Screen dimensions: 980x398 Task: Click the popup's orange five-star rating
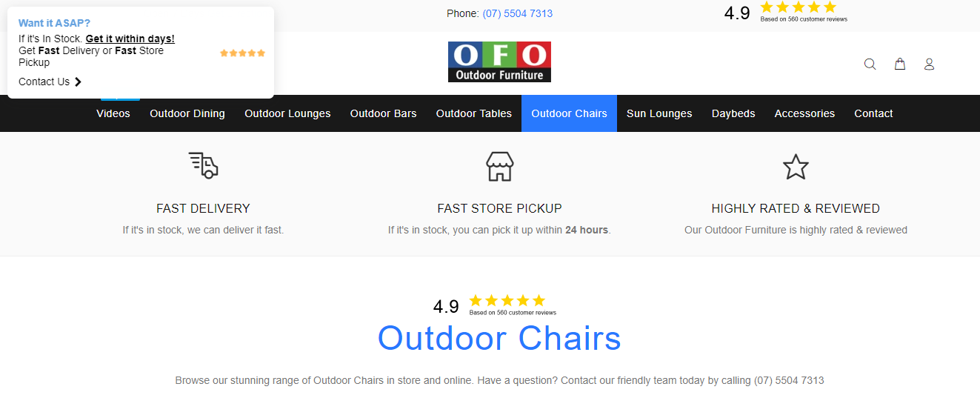242,53
